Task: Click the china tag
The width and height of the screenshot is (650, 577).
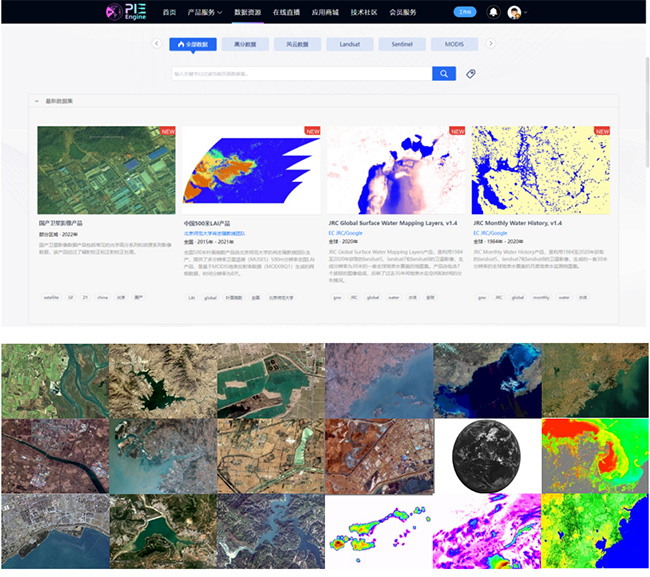Action: [102, 297]
